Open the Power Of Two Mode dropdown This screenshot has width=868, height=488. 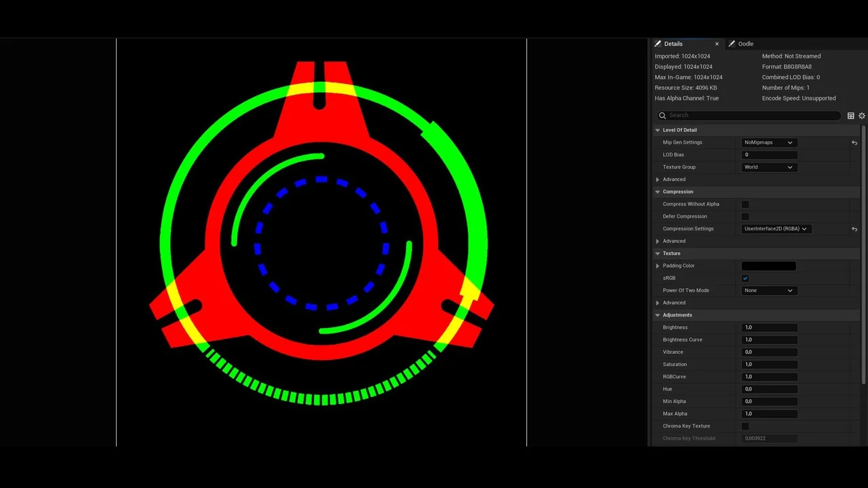coord(768,291)
